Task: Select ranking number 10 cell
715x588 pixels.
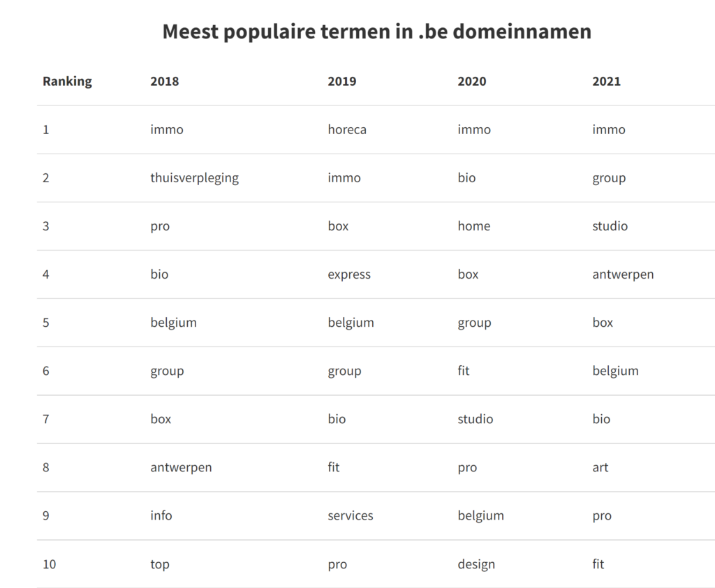Action: tap(49, 564)
